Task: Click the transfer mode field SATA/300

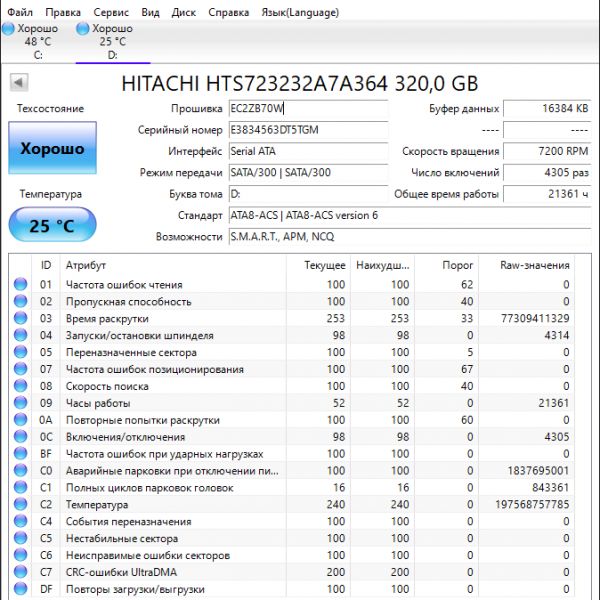Action: point(308,173)
